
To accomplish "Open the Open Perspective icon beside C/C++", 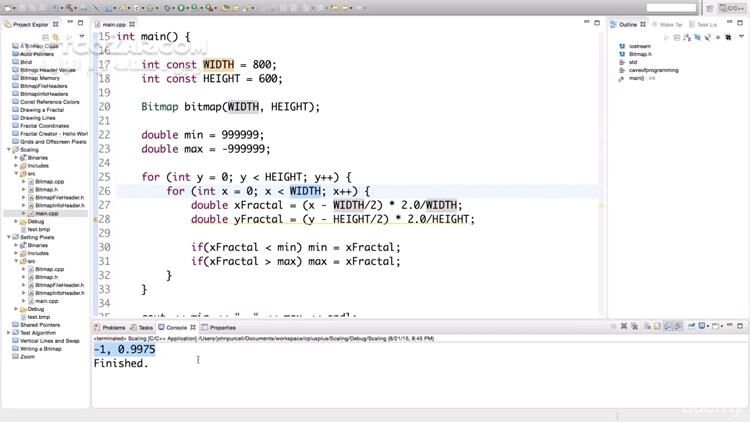I will coord(708,8).
